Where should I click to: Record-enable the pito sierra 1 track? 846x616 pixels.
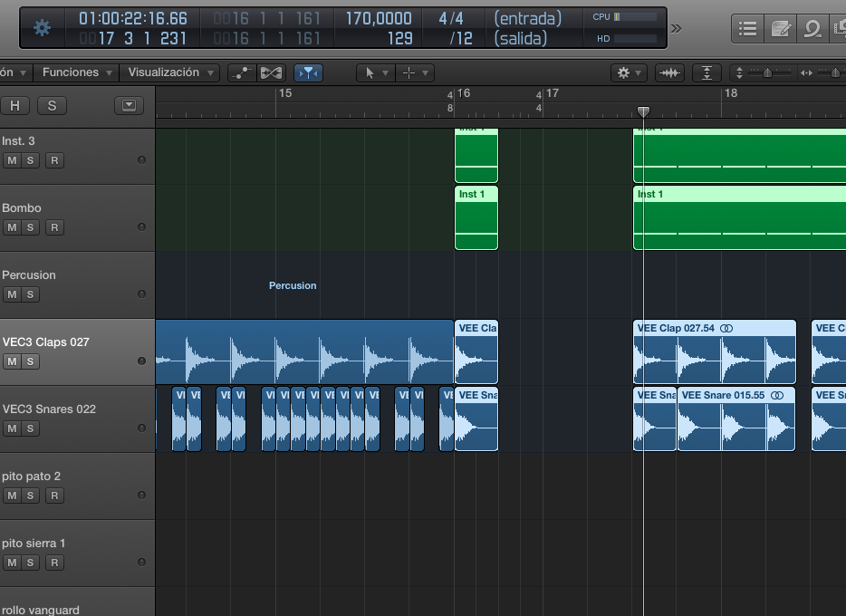(54, 563)
